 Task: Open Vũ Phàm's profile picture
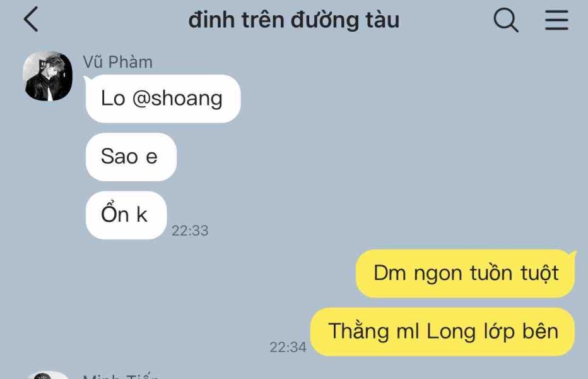(x=47, y=76)
